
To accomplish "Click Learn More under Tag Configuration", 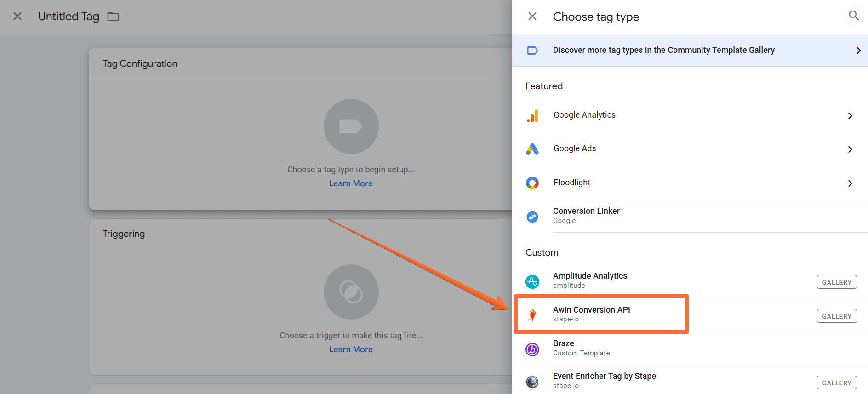I will coord(351,183).
